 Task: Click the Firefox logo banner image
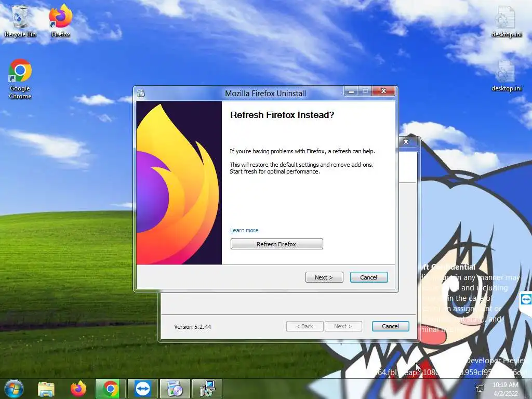179,183
